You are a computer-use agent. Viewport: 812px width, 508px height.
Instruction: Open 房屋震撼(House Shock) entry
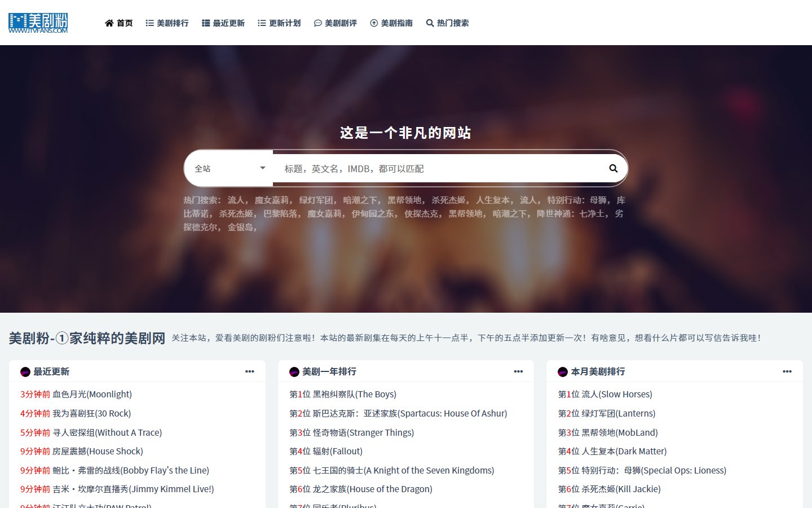point(98,452)
